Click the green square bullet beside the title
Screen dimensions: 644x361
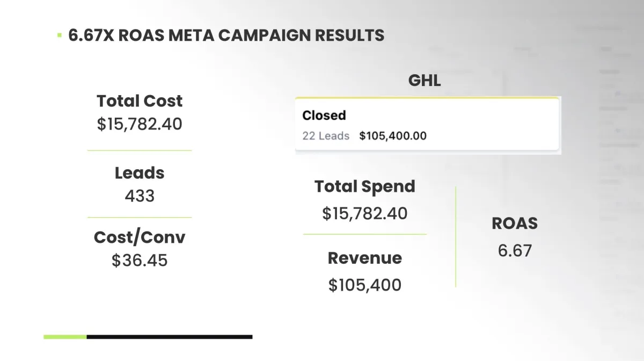pos(59,35)
